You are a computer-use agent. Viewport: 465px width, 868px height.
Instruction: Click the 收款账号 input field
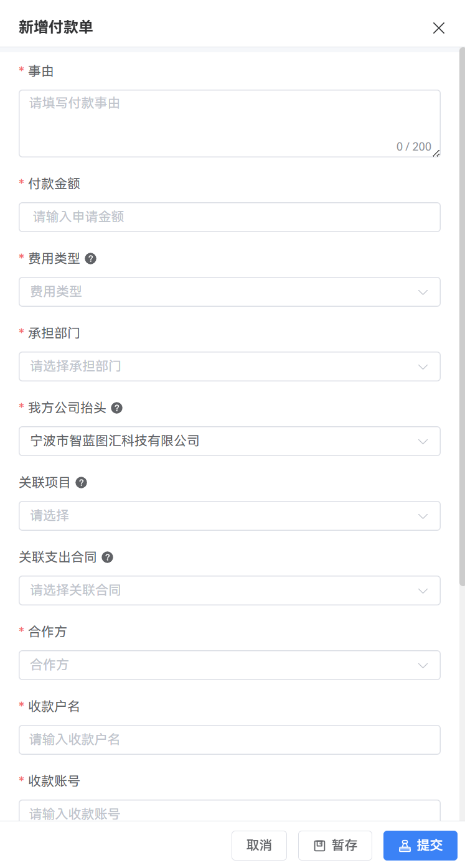229,811
